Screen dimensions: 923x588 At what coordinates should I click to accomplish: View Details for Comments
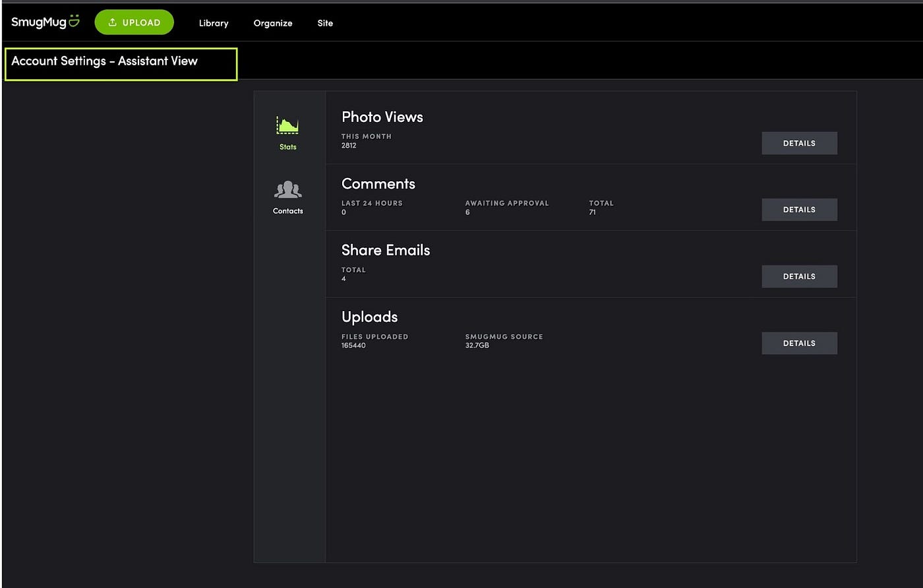[x=799, y=210]
